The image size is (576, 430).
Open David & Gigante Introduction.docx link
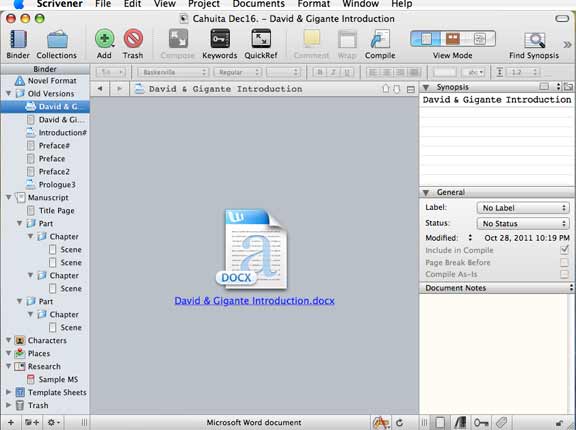coord(255,301)
